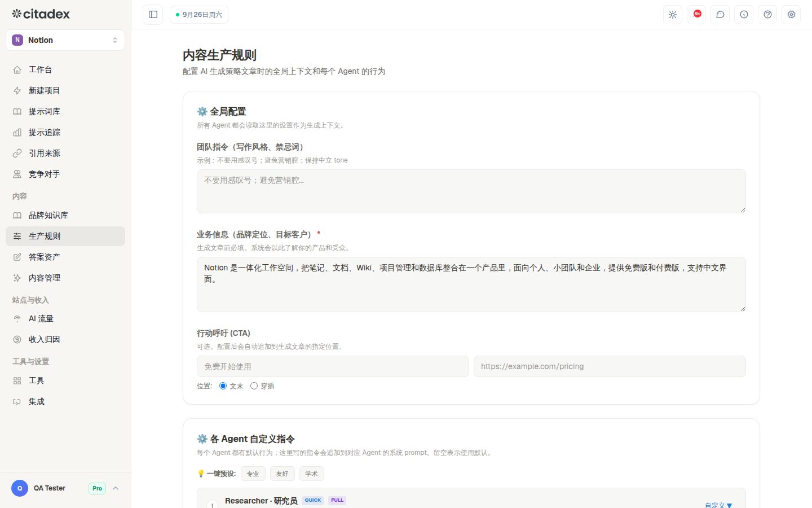The image size is (812, 508).
Task: Select the active 生产规则 menu item
Action: click(65, 236)
